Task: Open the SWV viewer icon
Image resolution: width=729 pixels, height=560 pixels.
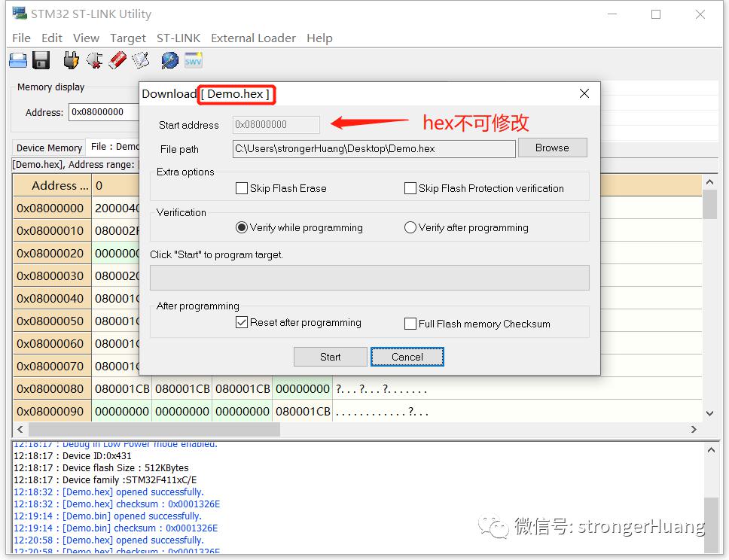Action: [194, 60]
